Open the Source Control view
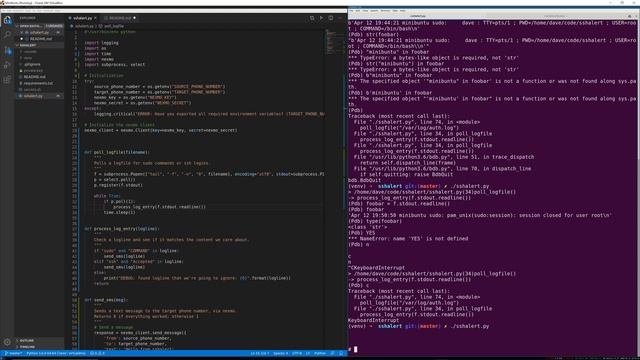 tap(7, 50)
